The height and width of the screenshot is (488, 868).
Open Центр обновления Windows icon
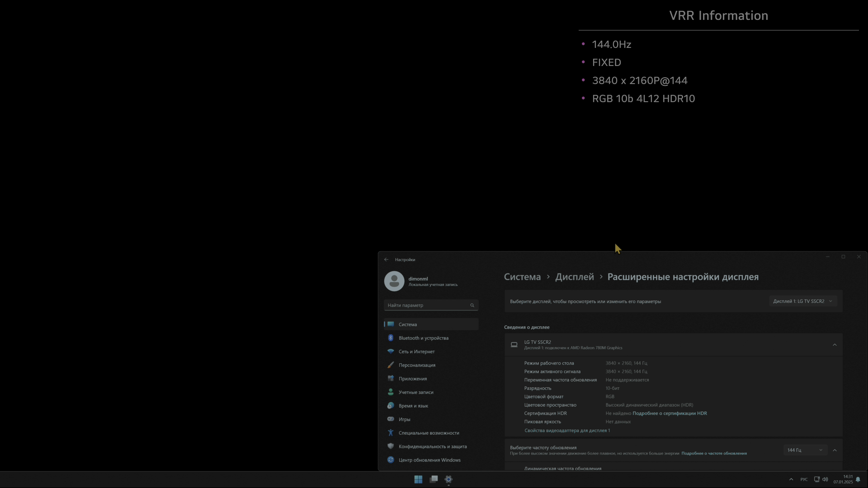click(391, 460)
